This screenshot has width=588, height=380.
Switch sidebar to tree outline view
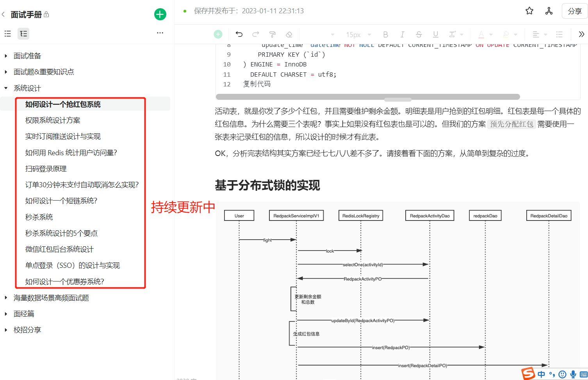tap(23, 34)
